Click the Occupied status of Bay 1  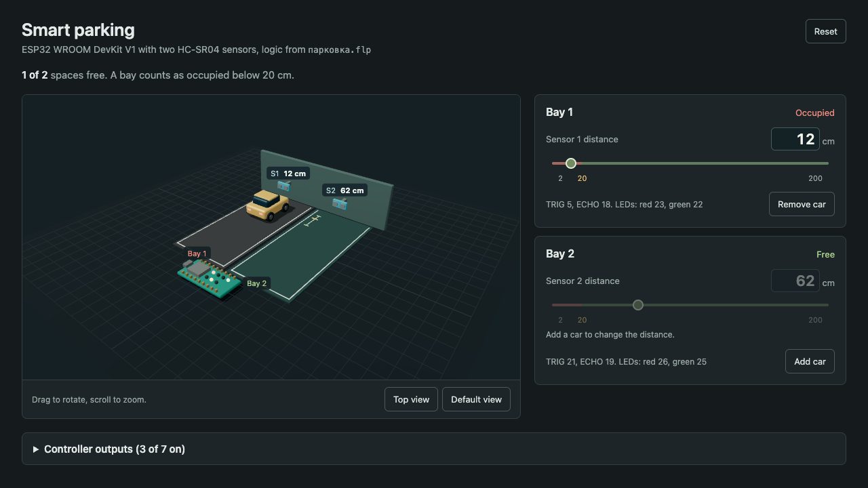point(815,113)
